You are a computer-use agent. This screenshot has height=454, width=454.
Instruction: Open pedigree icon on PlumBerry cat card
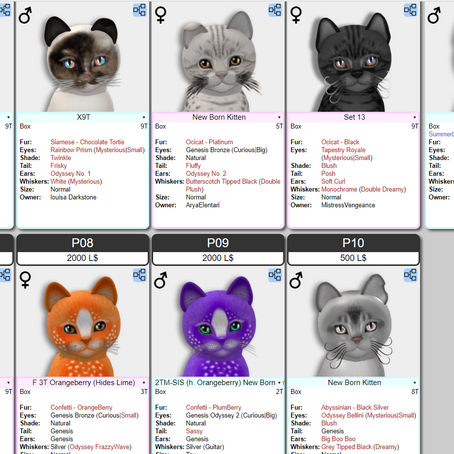click(x=275, y=276)
